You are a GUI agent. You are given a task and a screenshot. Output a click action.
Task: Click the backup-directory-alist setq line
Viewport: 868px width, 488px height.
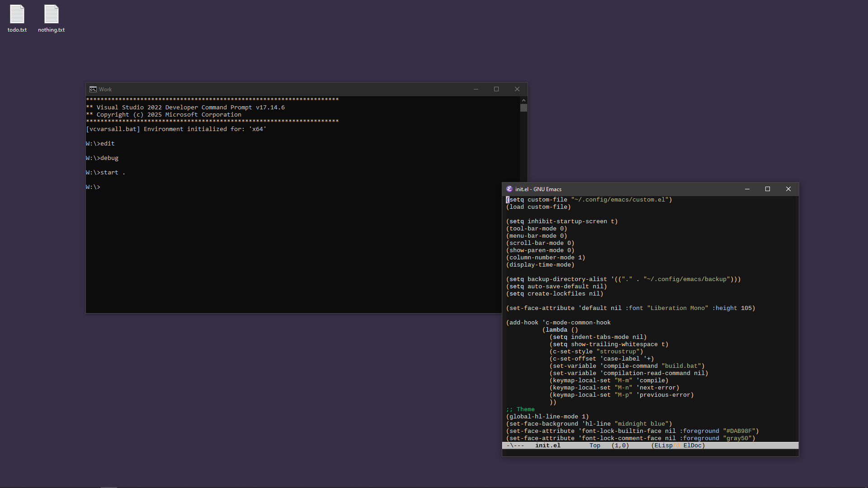coord(623,279)
